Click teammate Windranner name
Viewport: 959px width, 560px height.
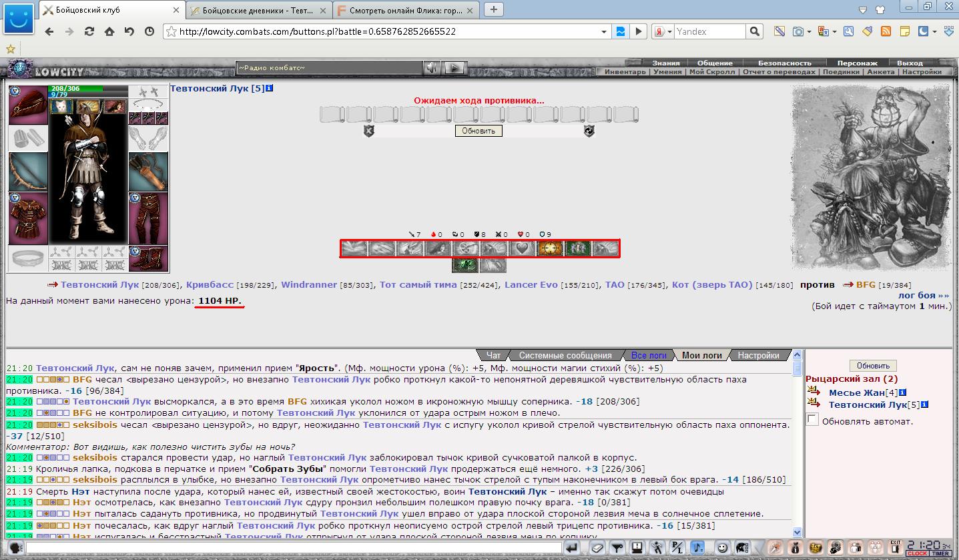[309, 284]
